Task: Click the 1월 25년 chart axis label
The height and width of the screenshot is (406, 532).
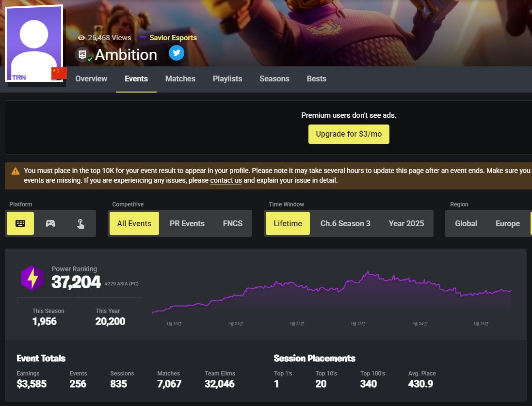Action: point(481,324)
